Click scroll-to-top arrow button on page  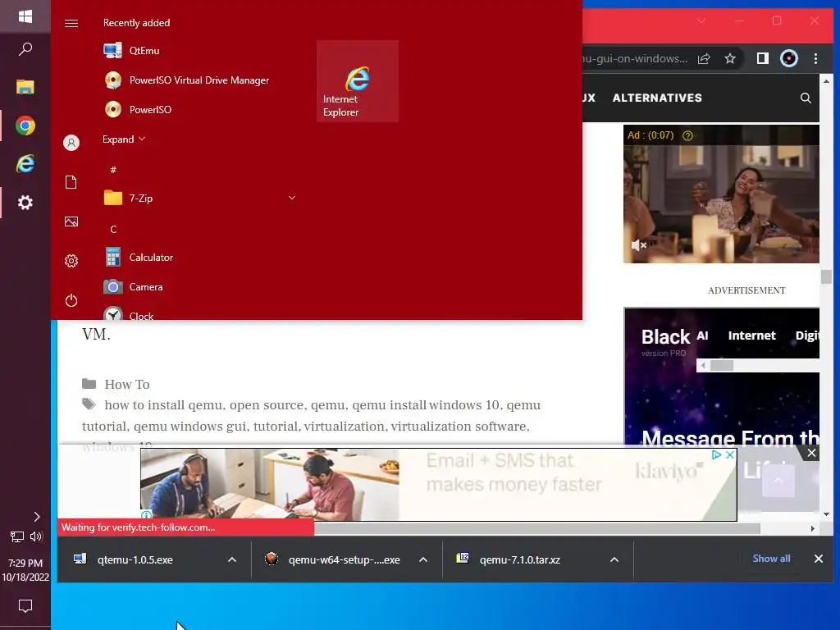coord(778,480)
